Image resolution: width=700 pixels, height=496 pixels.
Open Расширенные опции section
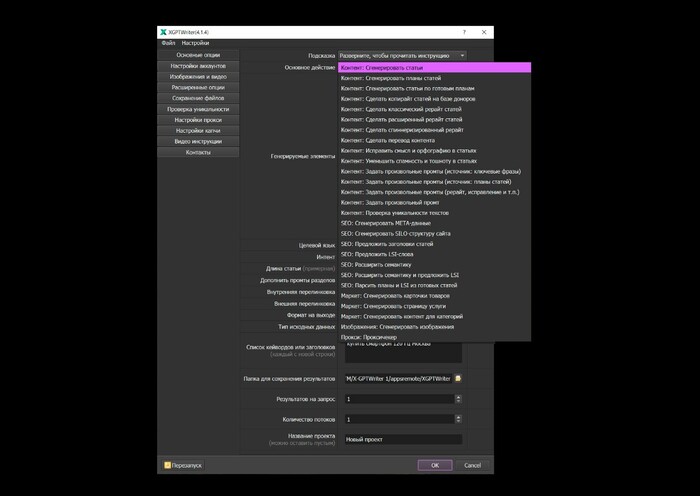[x=198, y=88]
